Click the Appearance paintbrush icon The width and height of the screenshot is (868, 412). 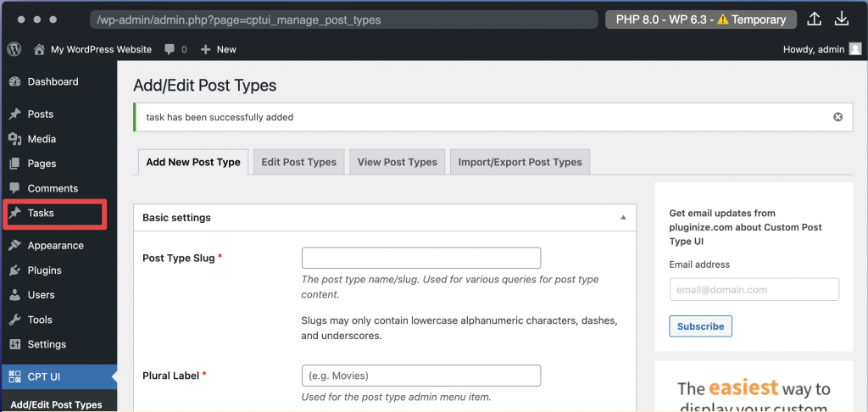14,246
